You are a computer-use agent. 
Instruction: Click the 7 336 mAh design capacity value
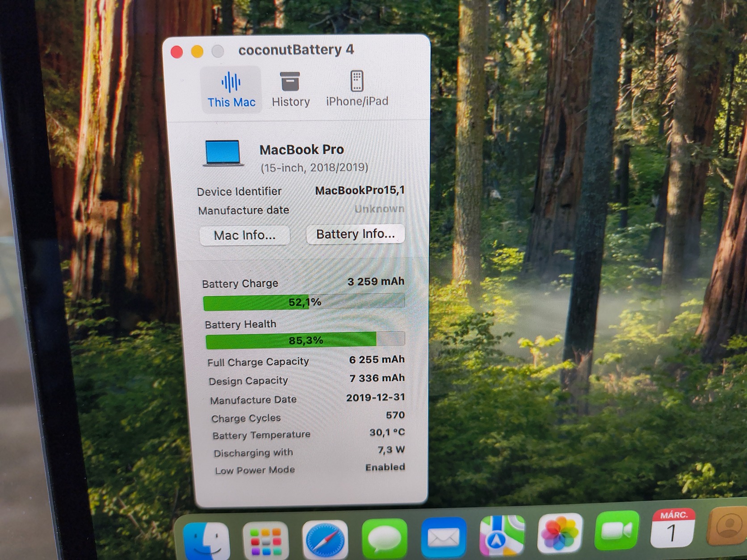tap(377, 378)
